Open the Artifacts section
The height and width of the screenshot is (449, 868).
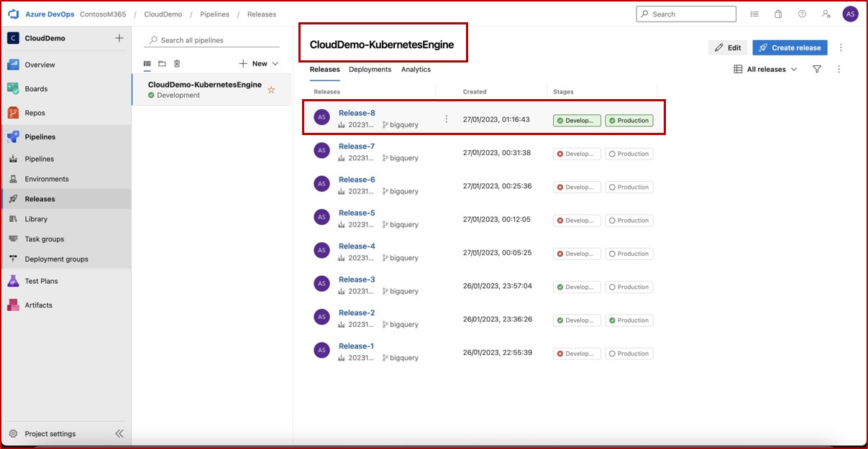coord(39,305)
